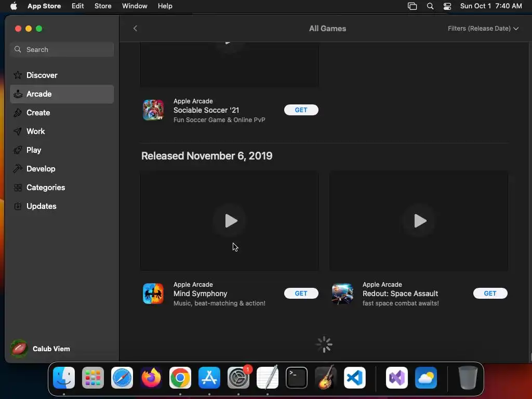The image size is (532, 399).
Task: Expand the Filters (Release Date) dropdown
Action: (483, 29)
